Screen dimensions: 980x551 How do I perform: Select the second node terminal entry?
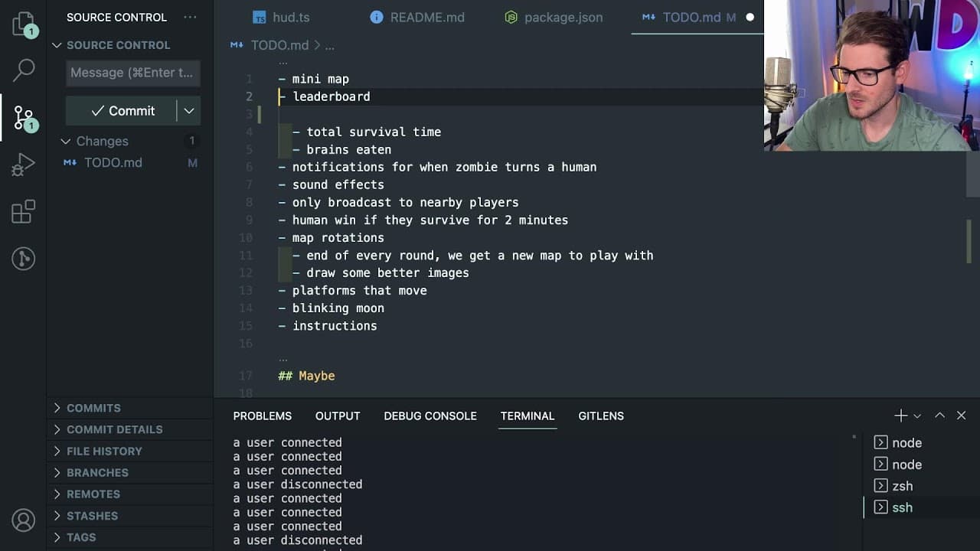(x=906, y=465)
